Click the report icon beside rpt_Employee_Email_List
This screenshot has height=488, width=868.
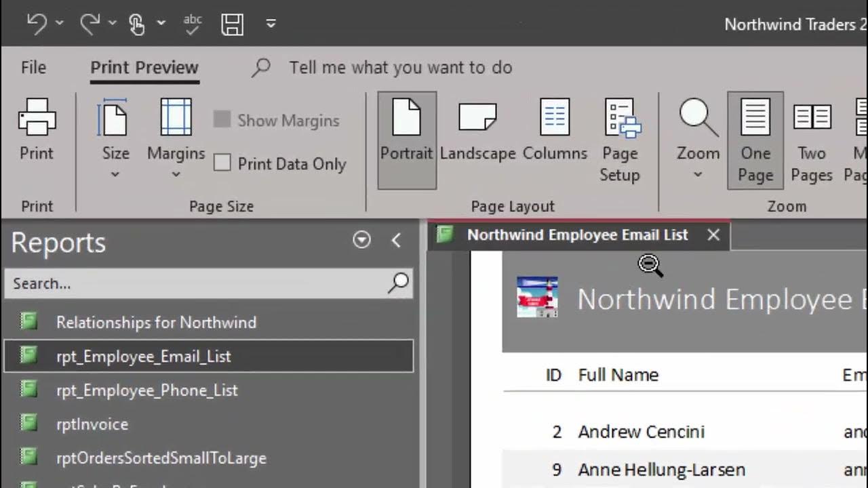pyautogui.click(x=28, y=355)
